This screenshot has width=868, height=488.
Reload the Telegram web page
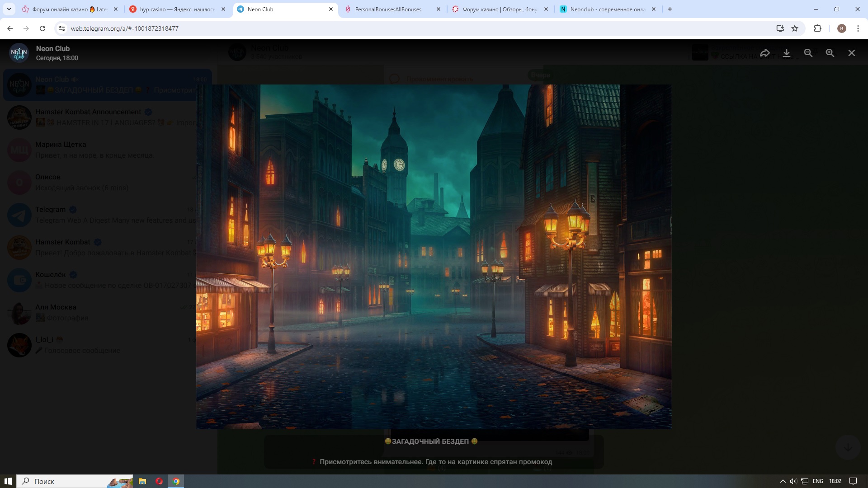click(42, 28)
